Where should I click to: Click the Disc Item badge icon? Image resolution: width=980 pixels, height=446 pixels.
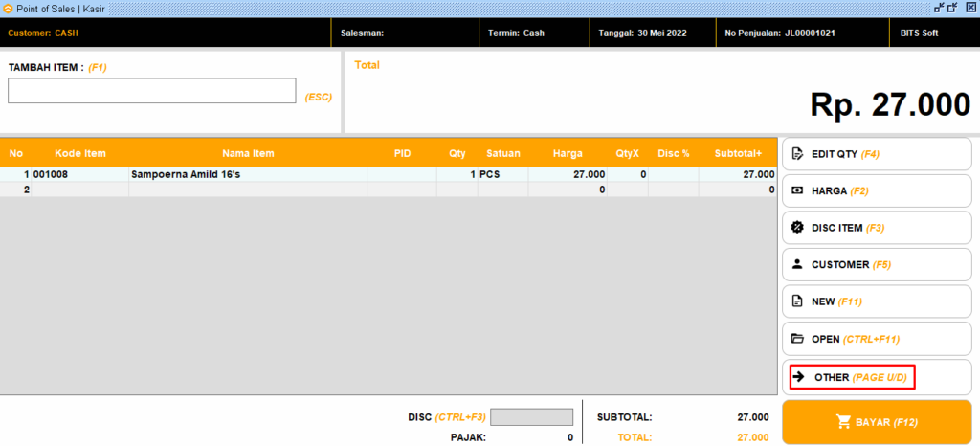point(797,228)
